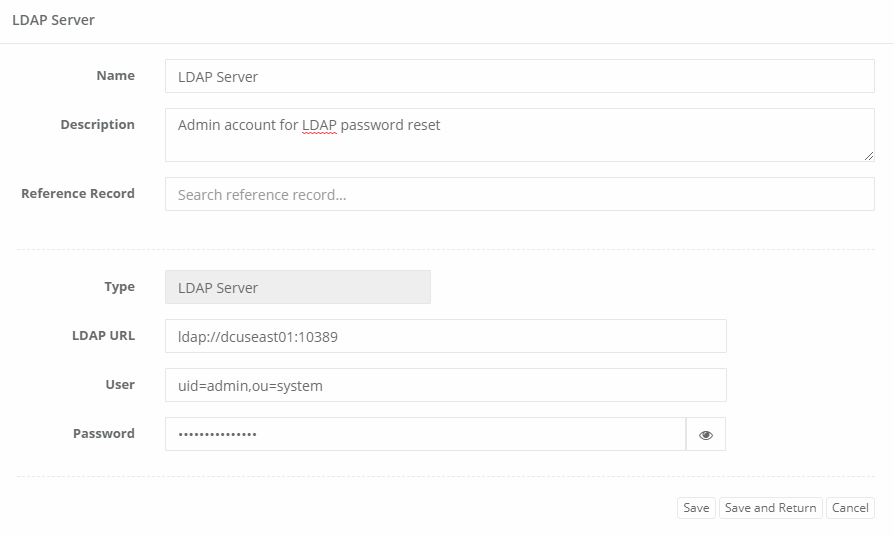Reveal password with the eye icon
894x536 pixels.
click(706, 435)
